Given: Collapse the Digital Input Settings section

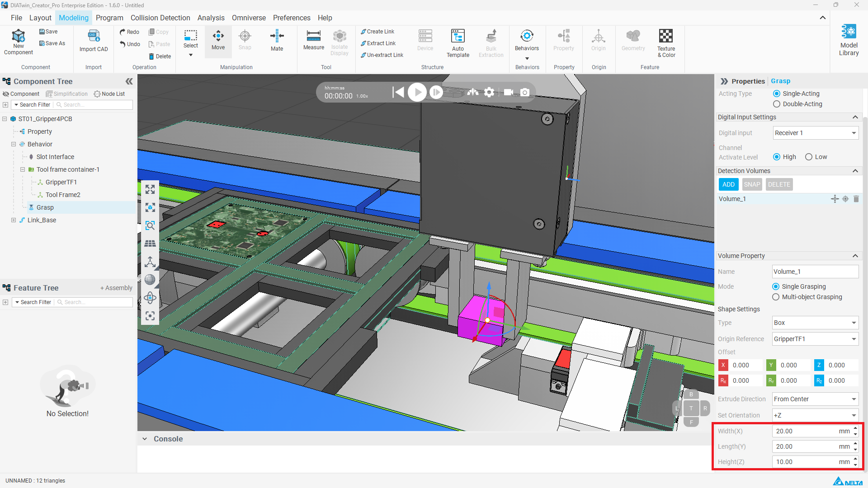Looking at the screenshot, I should click(x=855, y=117).
